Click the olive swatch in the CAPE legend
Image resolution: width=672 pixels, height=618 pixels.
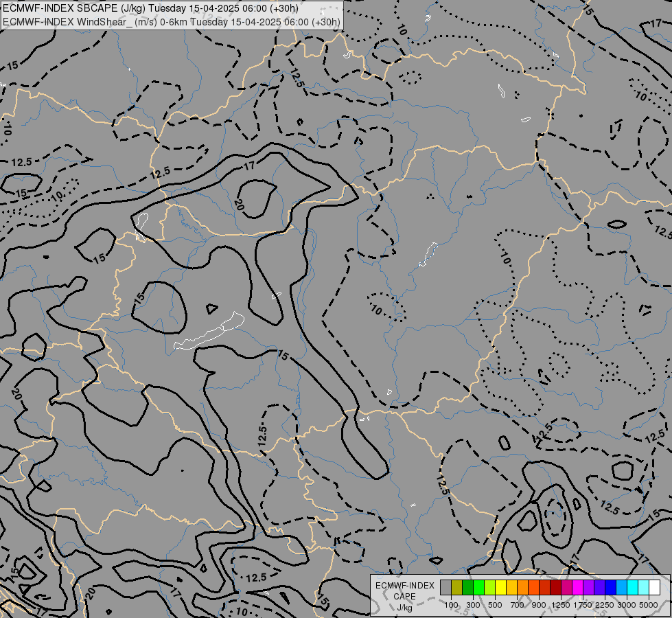tap(457, 587)
